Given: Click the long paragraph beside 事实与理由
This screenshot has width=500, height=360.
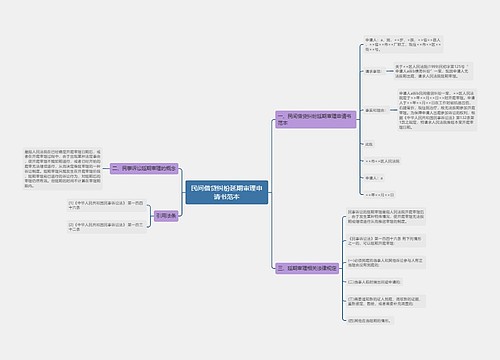Looking at the screenshot, I should [x=437, y=110].
